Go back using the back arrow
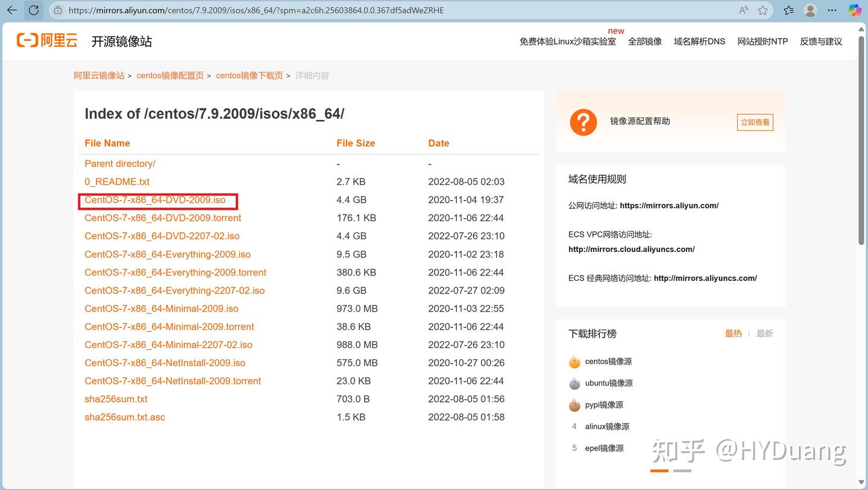 click(x=12, y=10)
